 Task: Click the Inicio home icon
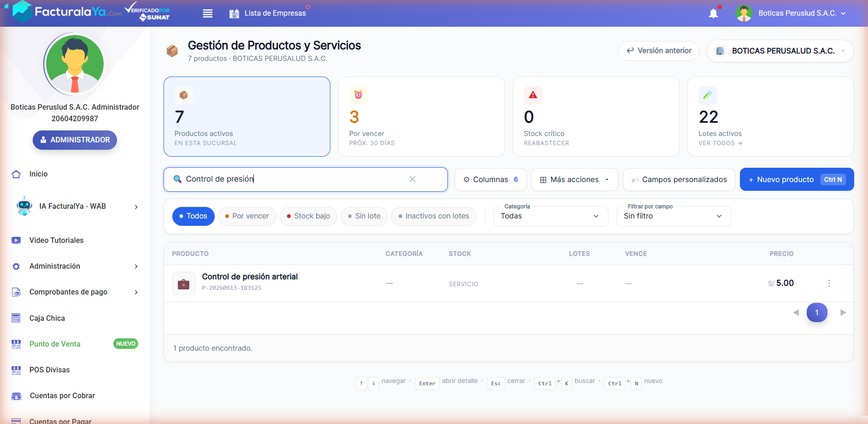click(x=16, y=174)
